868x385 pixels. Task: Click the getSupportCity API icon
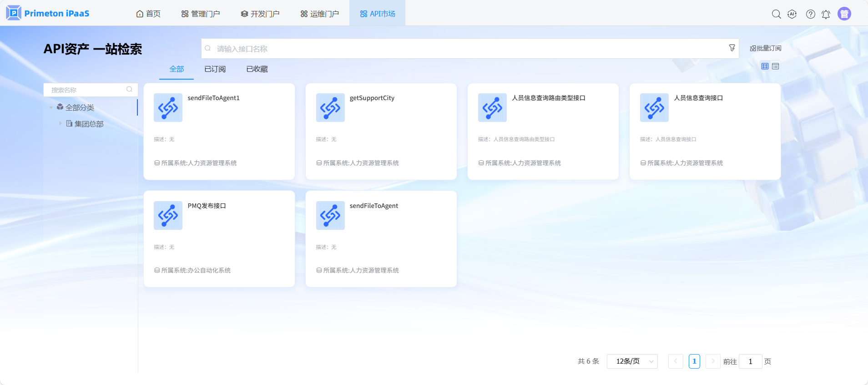point(330,107)
